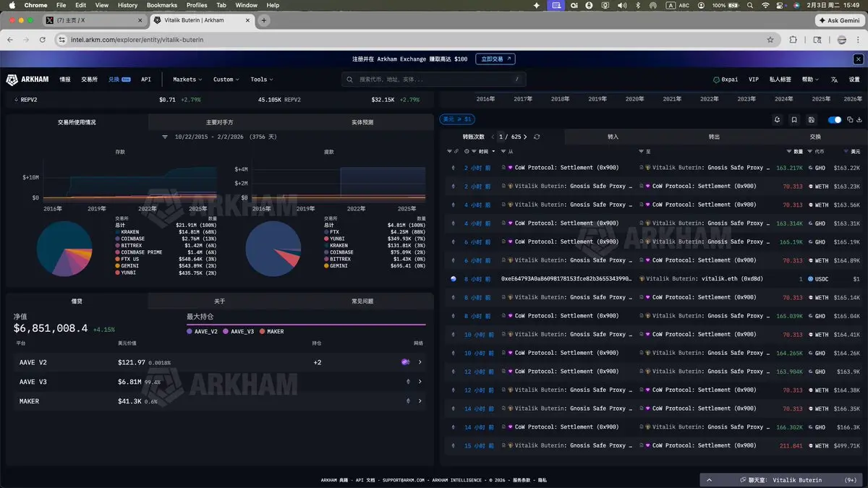Image resolution: width=868 pixels, height=488 pixels.
Task: Click the translate language icon in Arkham navbar
Action: [x=834, y=80]
